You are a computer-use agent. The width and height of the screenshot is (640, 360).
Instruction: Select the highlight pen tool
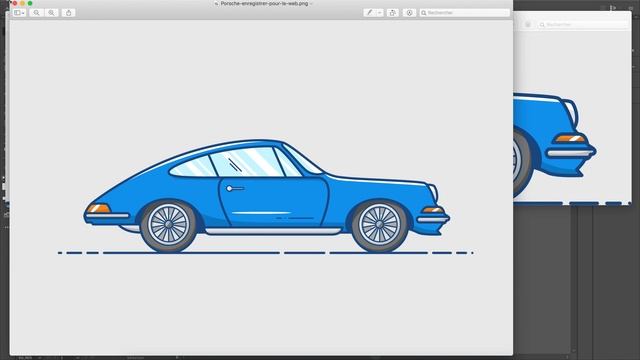tap(369, 13)
